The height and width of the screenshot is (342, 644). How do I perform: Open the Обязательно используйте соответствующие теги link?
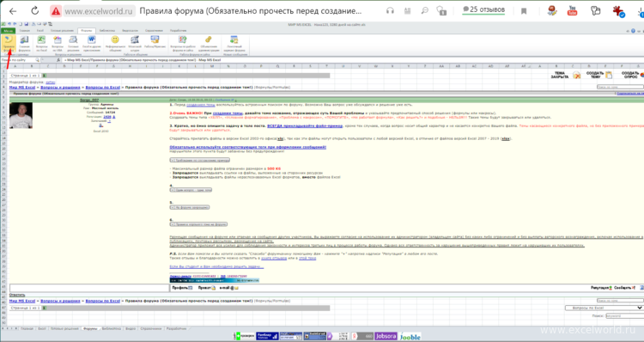[x=247, y=147]
